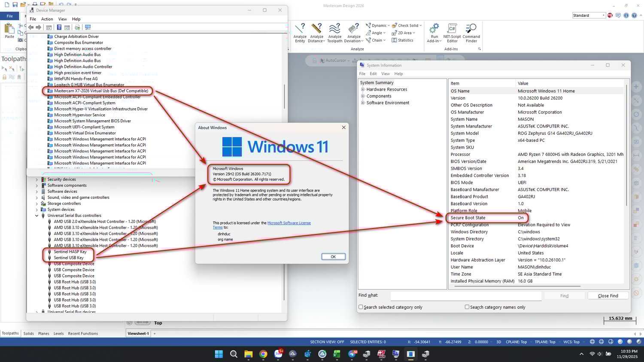Viewport: 644px width, 362px height.
Task: Select the Mastercam X7-2026 Virtual Usb Bus device
Action: tap(101, 91)
